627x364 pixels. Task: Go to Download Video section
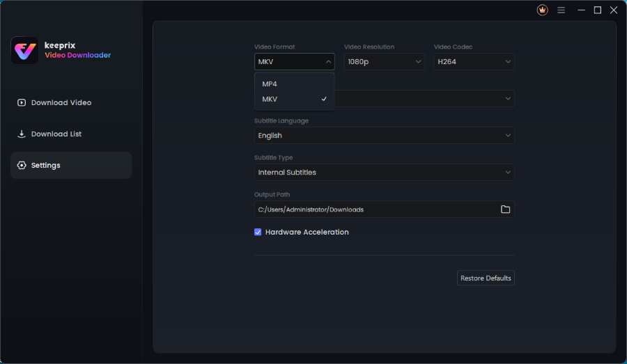[61, 103]
